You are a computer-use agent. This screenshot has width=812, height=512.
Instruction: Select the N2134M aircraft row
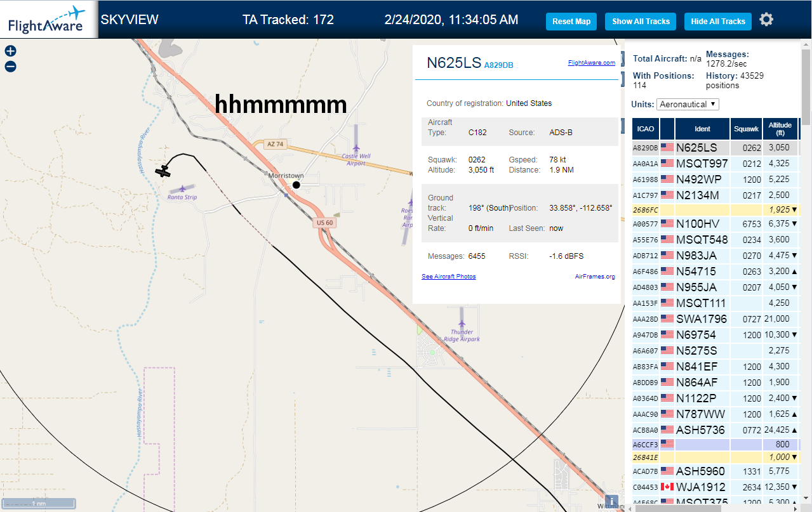point(715,195)
